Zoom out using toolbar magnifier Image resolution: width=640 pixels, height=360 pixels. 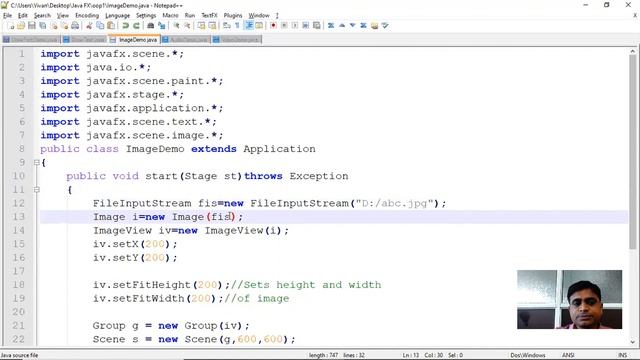coord(187,26)
